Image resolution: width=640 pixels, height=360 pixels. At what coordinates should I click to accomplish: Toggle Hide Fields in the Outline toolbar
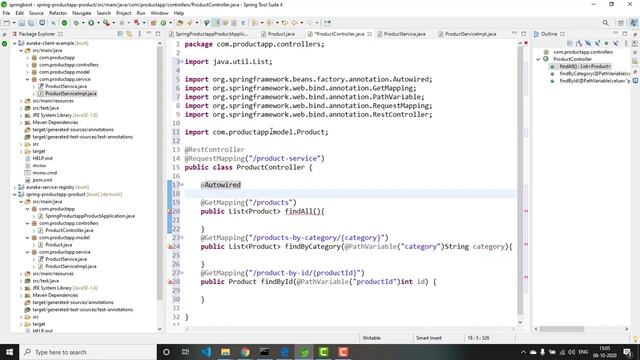tap(588, 43)
